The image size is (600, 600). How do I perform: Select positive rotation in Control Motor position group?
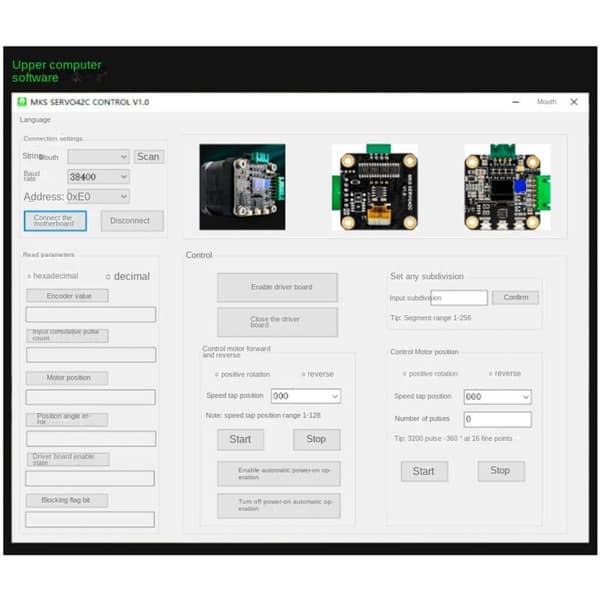pyautogui.click(x=430, y=373)
